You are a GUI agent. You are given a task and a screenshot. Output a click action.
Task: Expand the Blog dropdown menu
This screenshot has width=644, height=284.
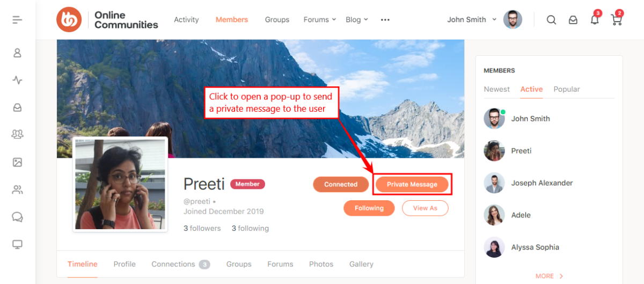pos(357,20)
